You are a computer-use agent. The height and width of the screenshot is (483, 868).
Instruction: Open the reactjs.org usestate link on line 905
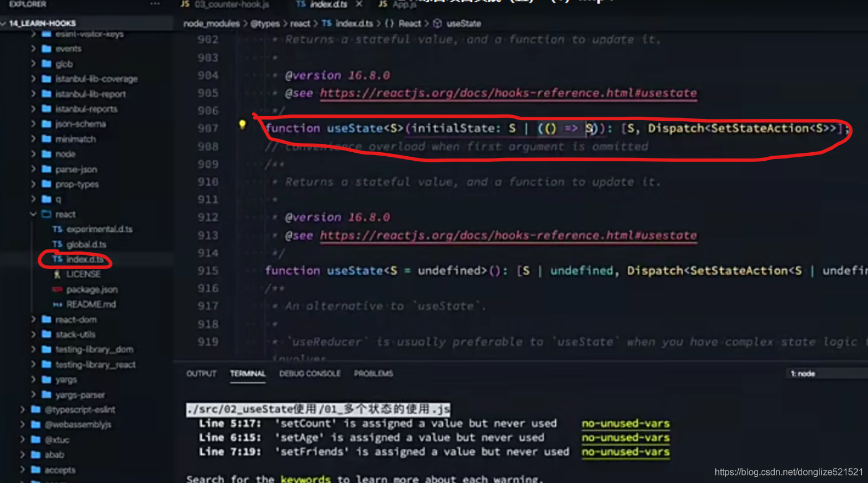point(508,93)
